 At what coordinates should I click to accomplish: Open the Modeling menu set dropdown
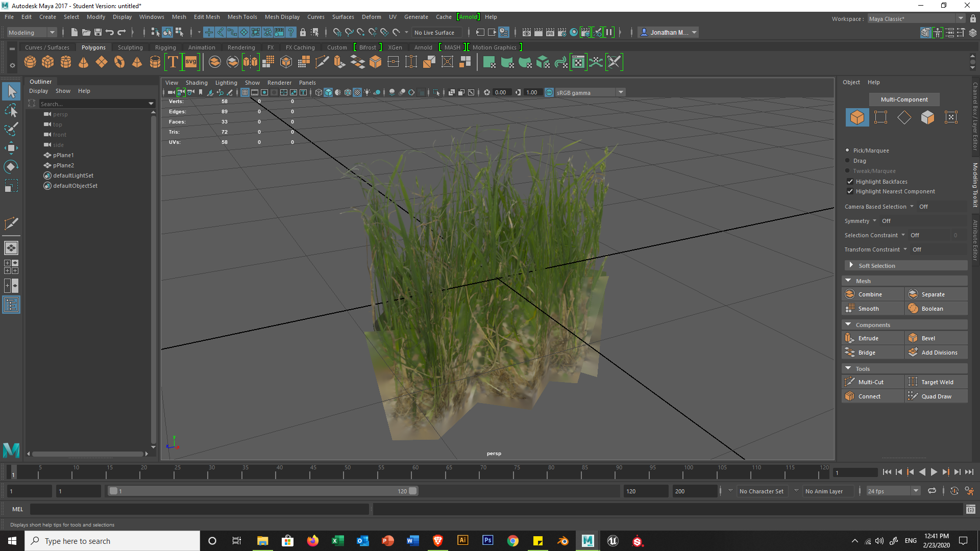click(32, 32)
